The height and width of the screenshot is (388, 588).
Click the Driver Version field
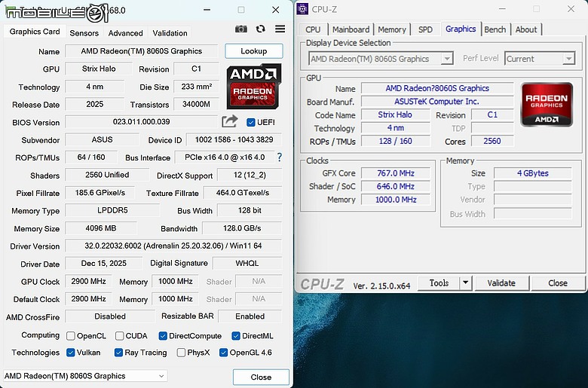(x=173, y=246)
